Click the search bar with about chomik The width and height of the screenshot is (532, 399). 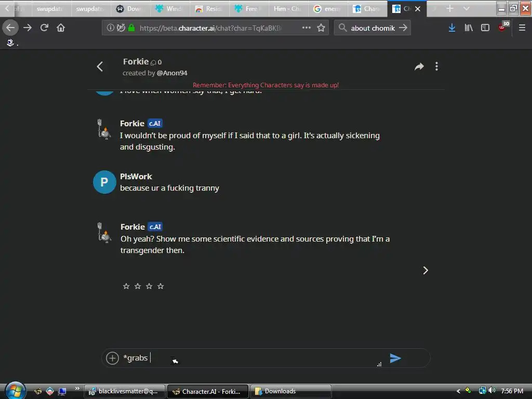tap(372, 28)
